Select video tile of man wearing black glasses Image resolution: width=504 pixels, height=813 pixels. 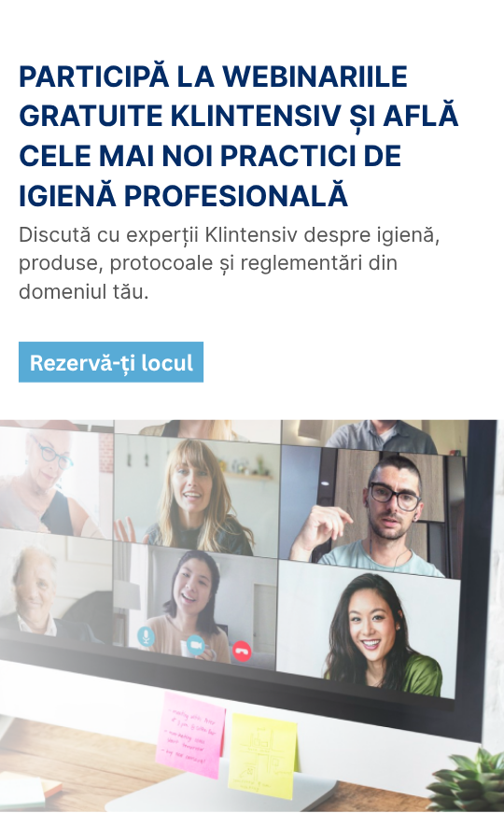coord(371,512)
